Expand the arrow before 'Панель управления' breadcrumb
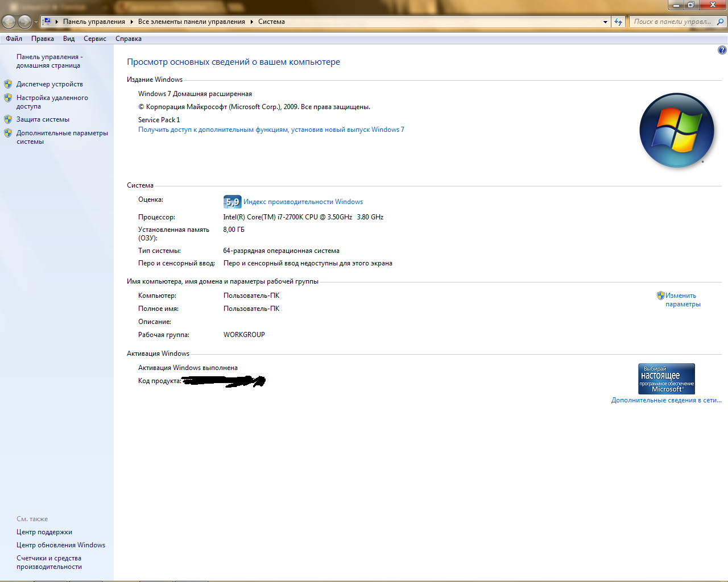 [x=57, y=22]
